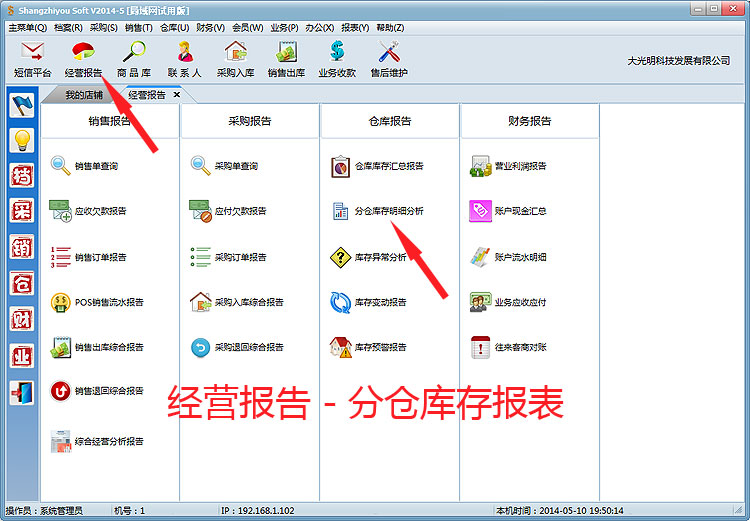The image size is (750, 521).
Task: Open the 财务(Y) menu
Action: click(210, 27)
